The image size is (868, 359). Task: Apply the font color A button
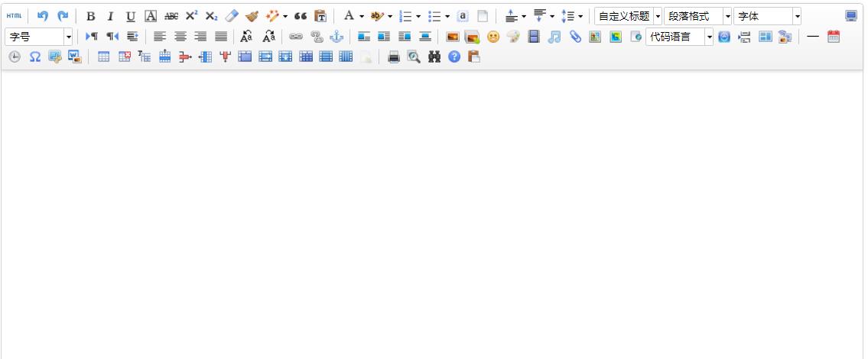point(349,16)
